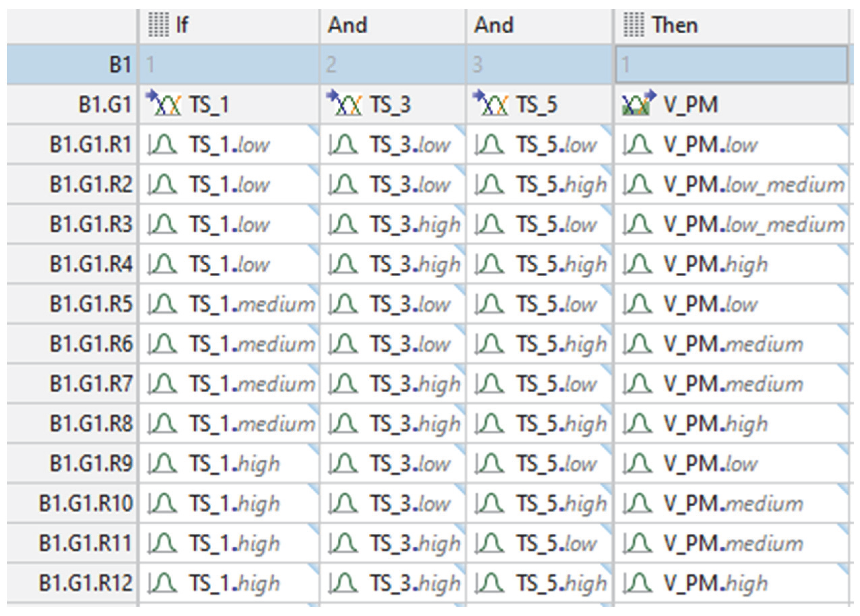Open the dropdown corner of rule R4's TS_3.high cell
The image size is (860, 616).
[461, 249]
